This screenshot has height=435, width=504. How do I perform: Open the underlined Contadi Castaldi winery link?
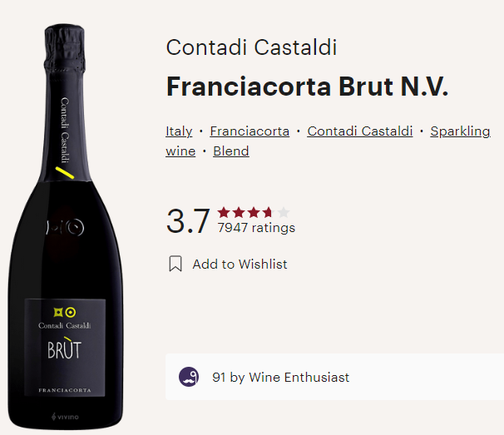[360, 131]
